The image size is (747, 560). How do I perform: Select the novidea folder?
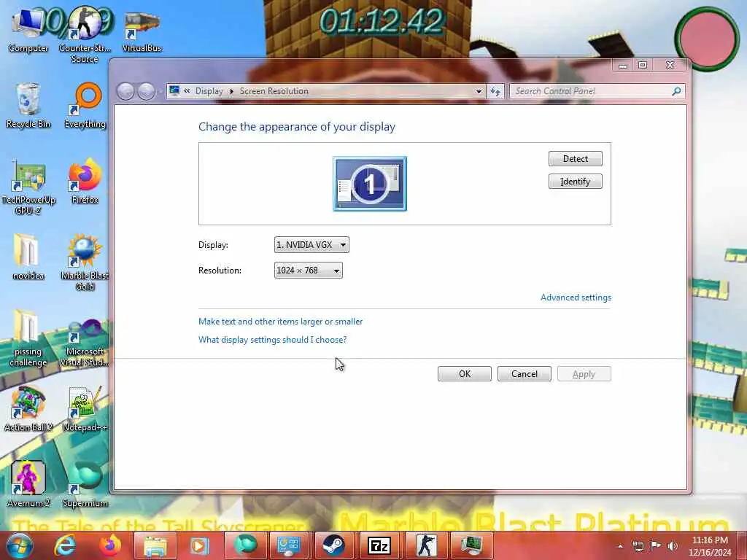(x=28, y=257)
